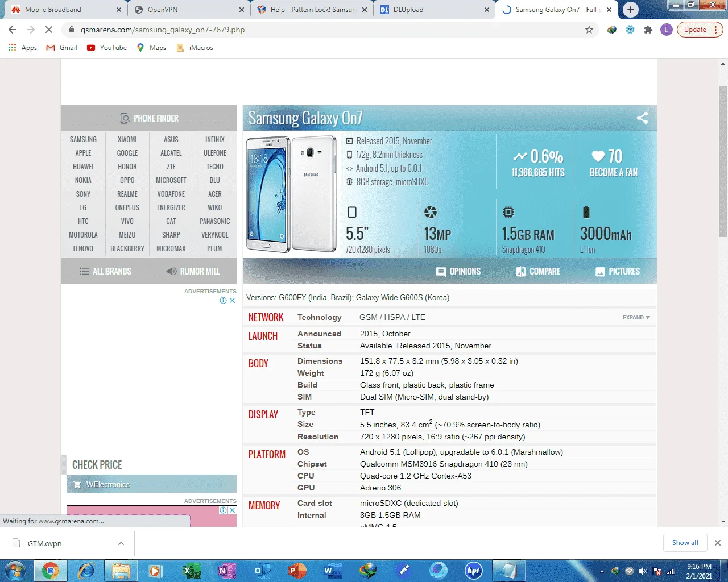Select the Xiaomi brand link

point(127,139)
